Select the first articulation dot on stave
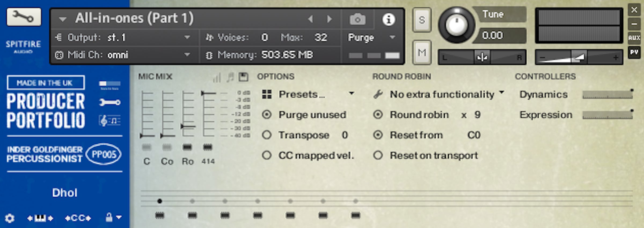 point(160,201)
